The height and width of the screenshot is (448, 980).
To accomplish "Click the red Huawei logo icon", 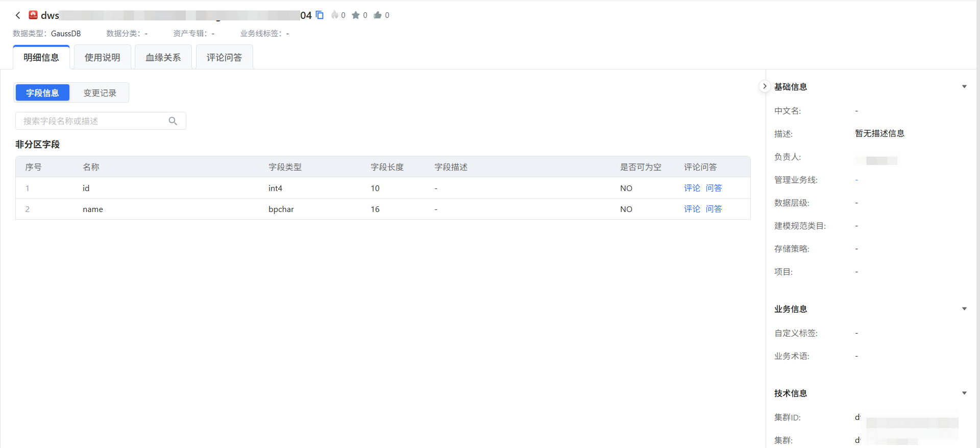I will coord(33,15).
